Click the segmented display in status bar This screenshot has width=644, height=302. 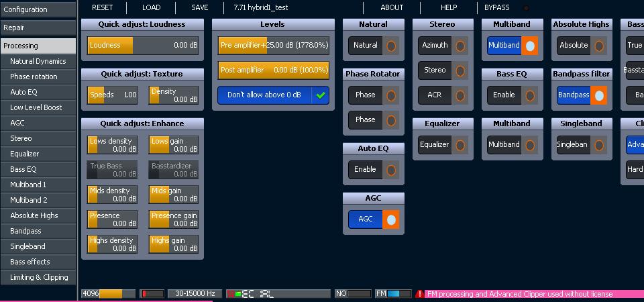tap(278, 294)
